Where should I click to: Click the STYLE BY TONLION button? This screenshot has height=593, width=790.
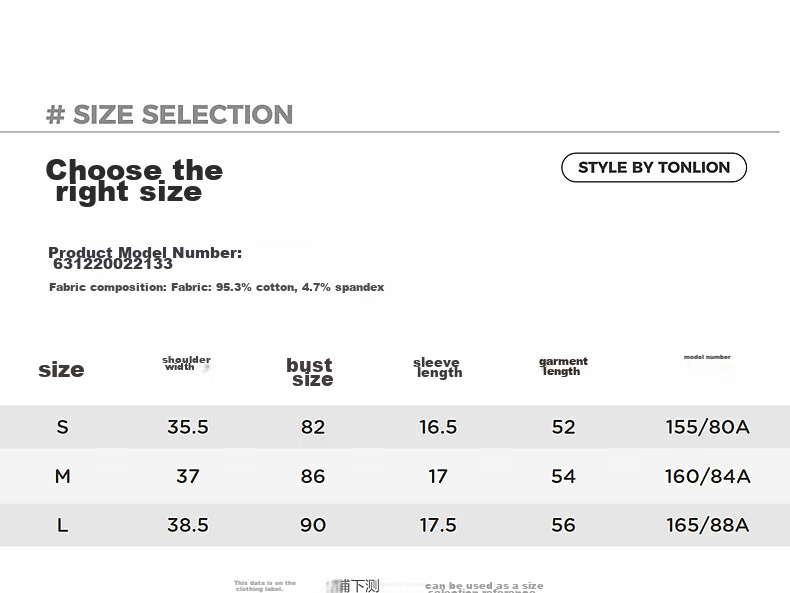pos(653,167)
